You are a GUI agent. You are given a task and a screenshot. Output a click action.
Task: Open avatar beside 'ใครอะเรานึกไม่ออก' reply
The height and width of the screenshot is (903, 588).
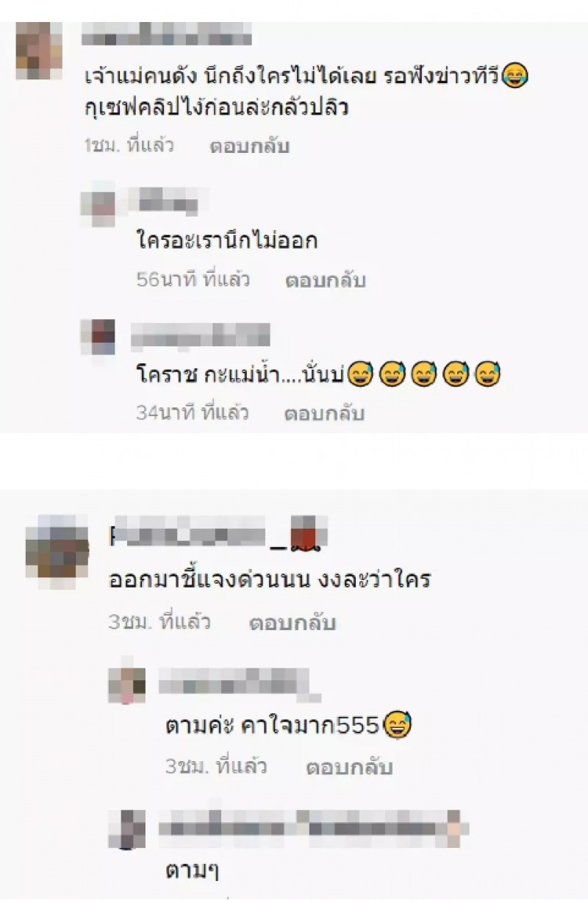tap(98, 207)
